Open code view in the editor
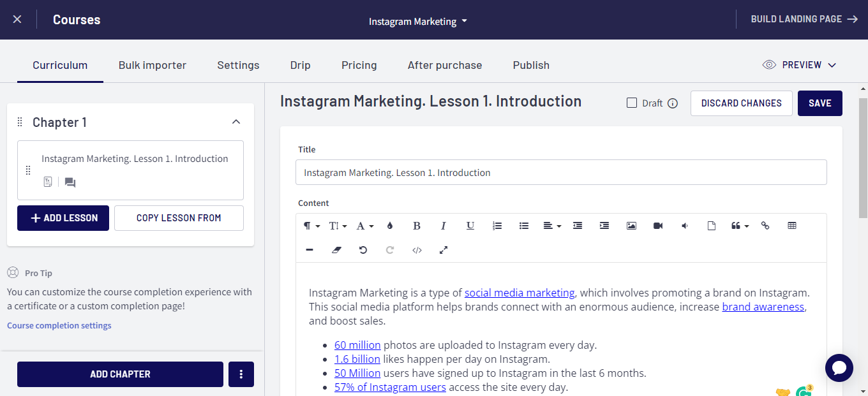The width and height of the screenshot is (868, 396). tap(417, 250)
